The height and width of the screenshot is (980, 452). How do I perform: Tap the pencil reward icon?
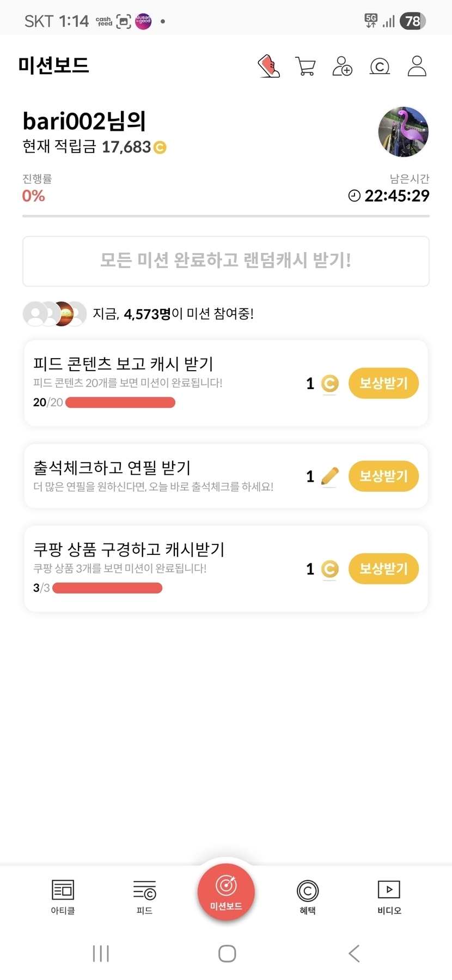tap(329, 476)
